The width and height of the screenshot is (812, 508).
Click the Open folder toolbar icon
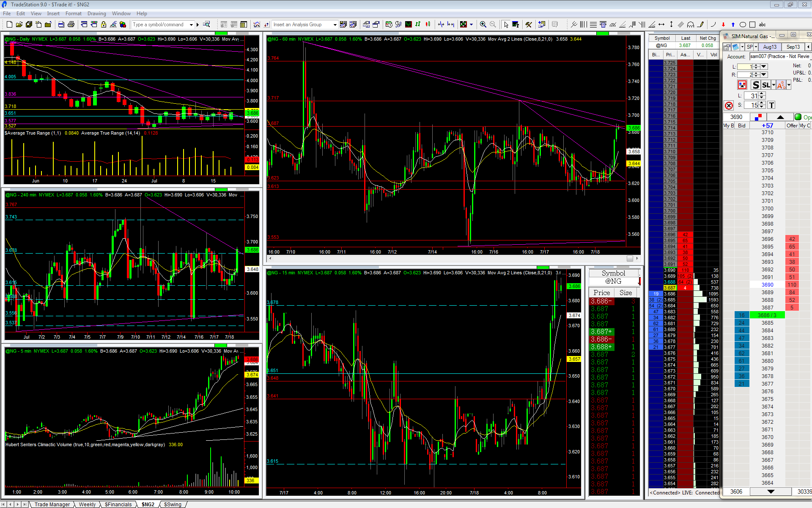click(x=19, y=25)
